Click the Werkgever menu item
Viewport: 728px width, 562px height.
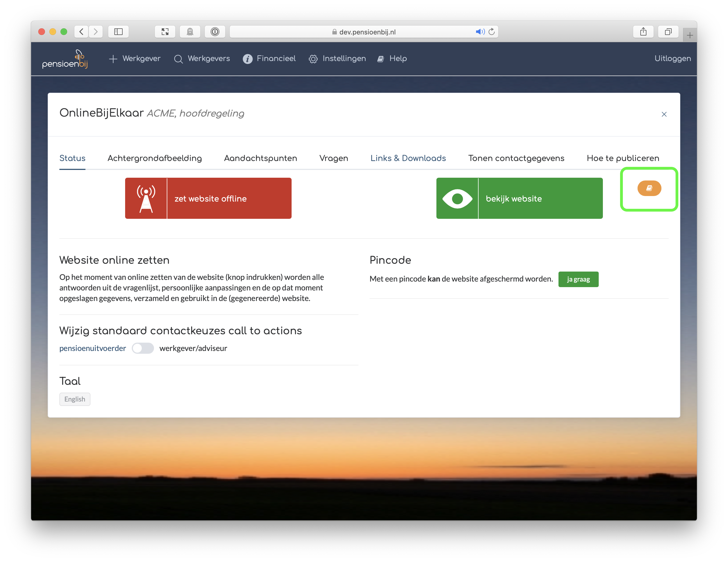coord(135,59)
